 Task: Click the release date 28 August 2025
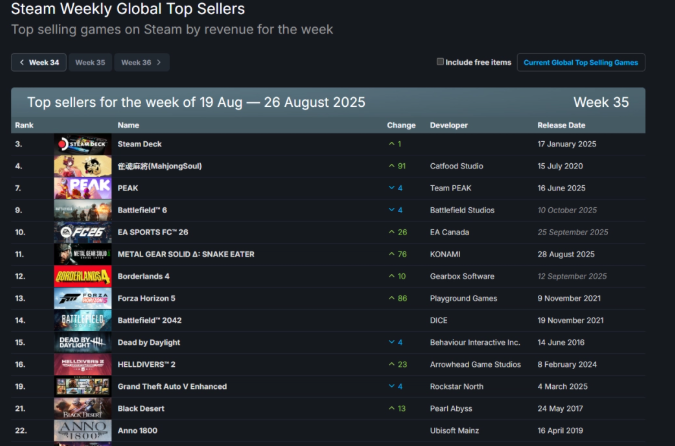point(566,254)
